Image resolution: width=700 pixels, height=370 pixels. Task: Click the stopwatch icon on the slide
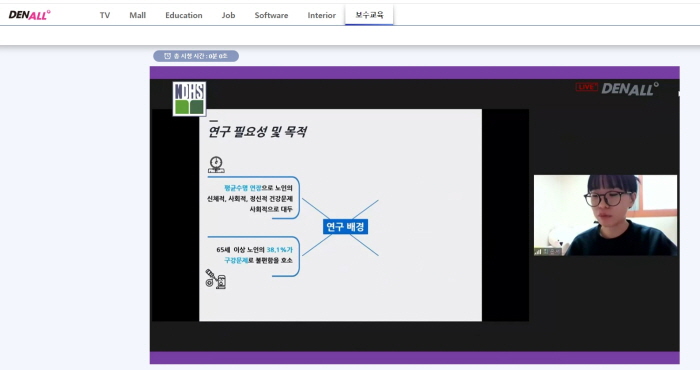(x=216, y=165)
